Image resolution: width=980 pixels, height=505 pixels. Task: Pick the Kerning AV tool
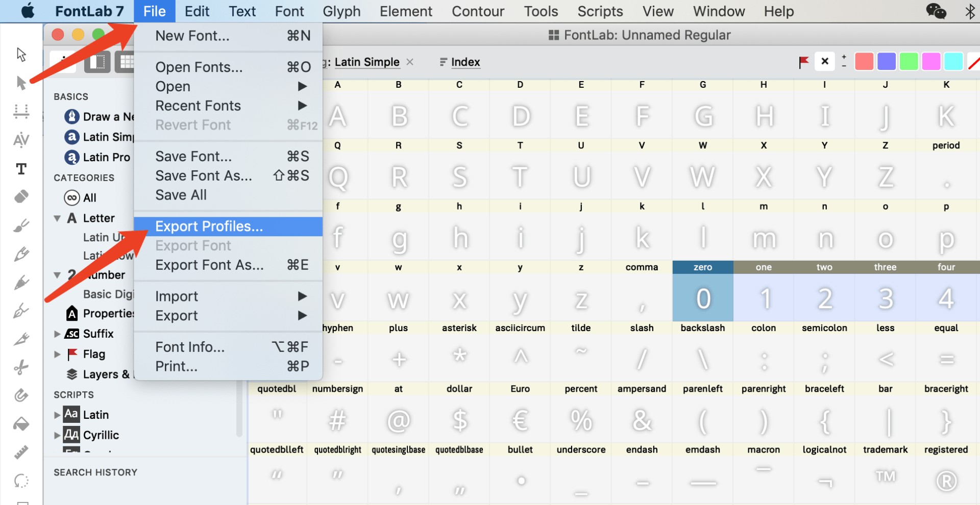click(21, 140)
